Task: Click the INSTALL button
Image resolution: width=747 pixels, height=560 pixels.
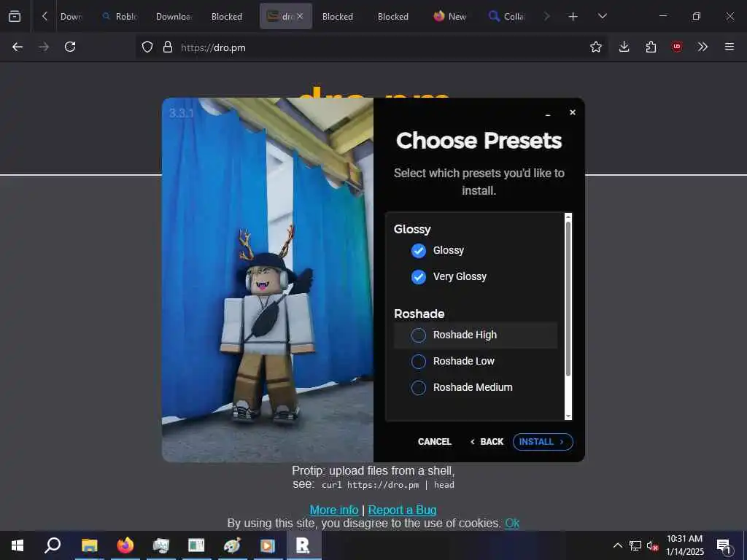Action: pyautogui.click(x=542, y=441)
